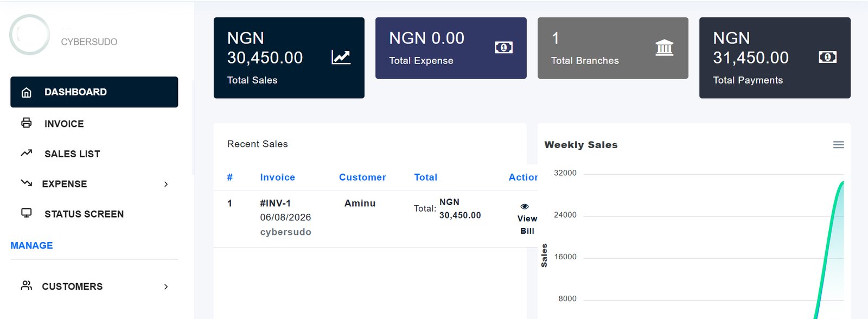Click the 16000 axis label

[x=565, y=257]
